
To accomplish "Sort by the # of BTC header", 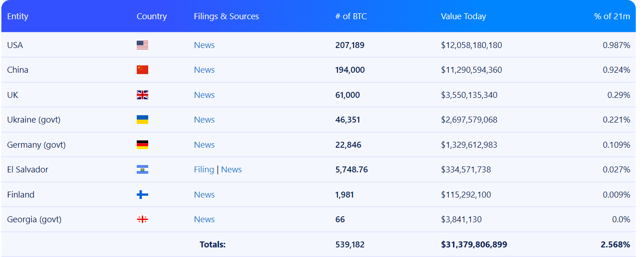I will (351, 16).
